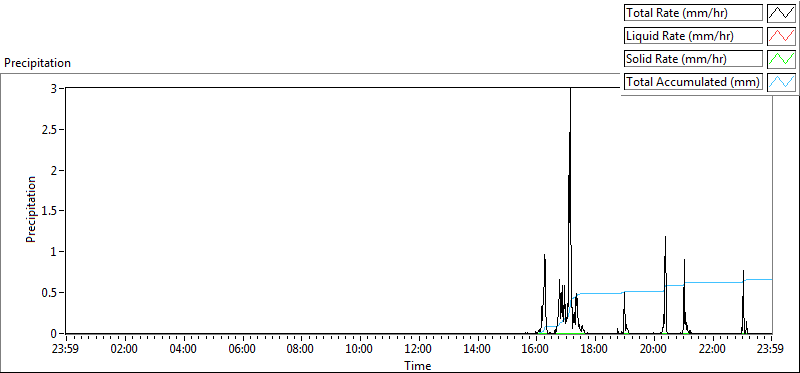Viewport: 800px width, 373px height.
Task: Open green Solid Rate plot style swatch
Action: pyautogui.click(x=782, y=59)
